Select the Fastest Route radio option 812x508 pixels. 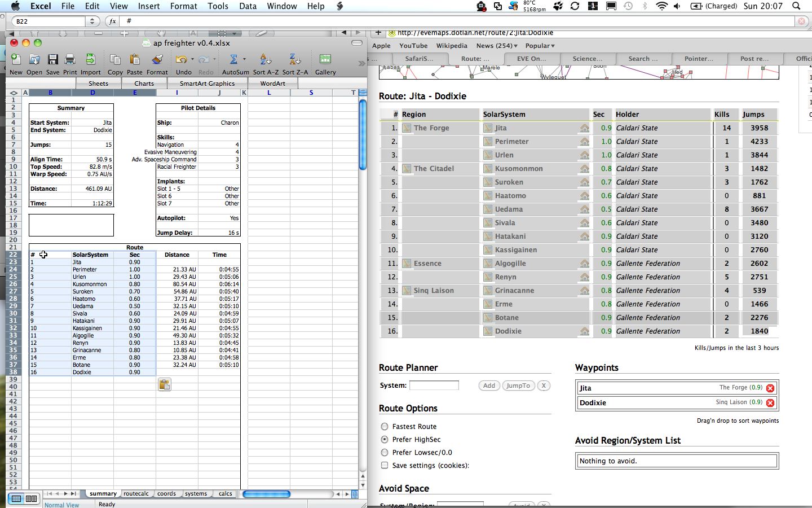[385, 427]
